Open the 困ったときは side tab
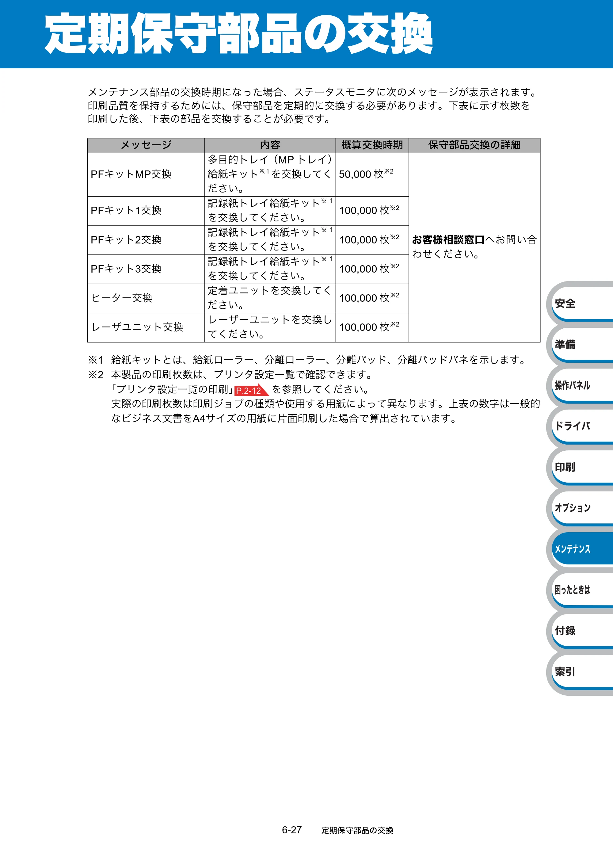This screenshot has width=613, height=868. [582, 590]
